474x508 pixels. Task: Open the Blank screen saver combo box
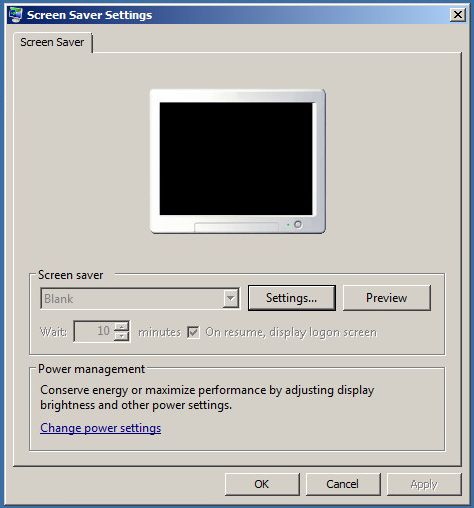(140, 298)
